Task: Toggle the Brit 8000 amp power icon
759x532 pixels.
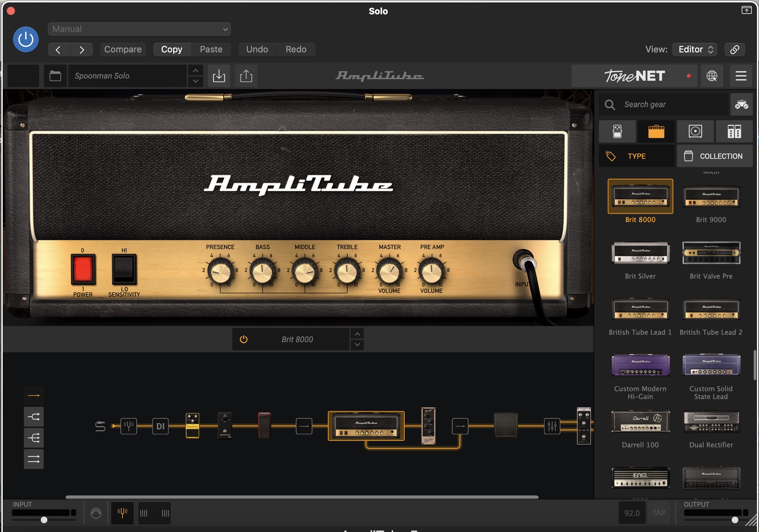Action: point(243,339)
